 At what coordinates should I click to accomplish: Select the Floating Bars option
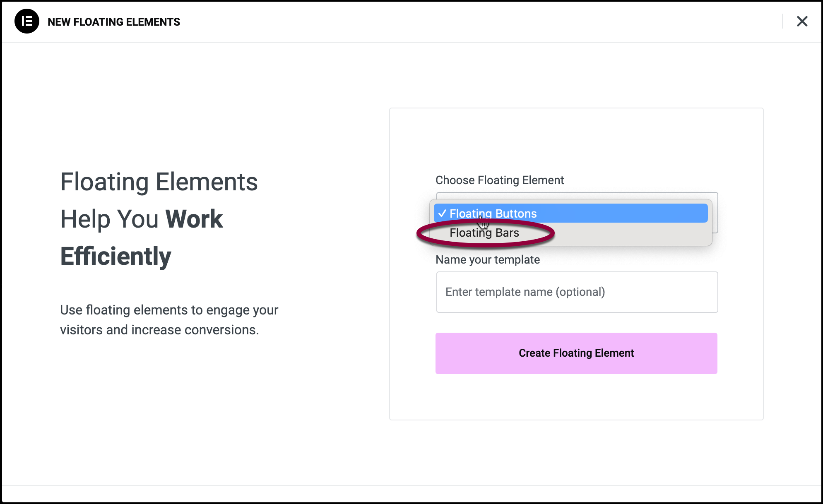[x=484, y=233]
